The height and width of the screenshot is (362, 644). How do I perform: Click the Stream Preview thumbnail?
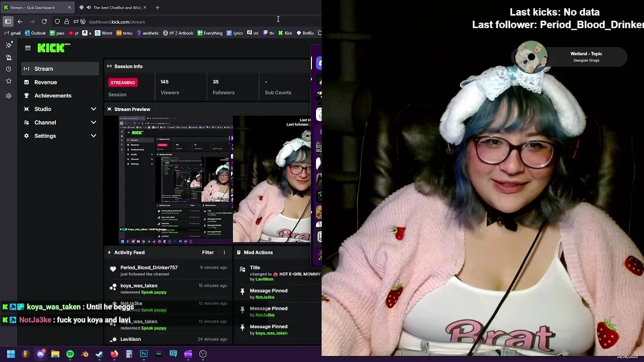215,179
